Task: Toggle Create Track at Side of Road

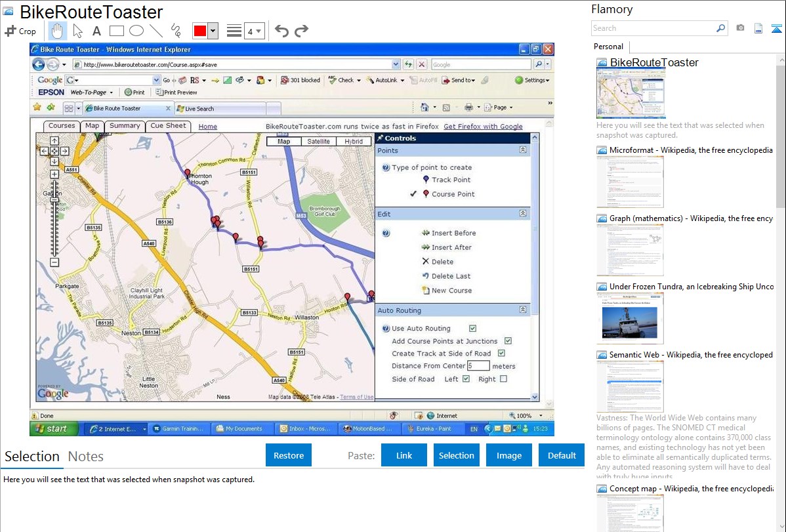Action: click(501, 354)
